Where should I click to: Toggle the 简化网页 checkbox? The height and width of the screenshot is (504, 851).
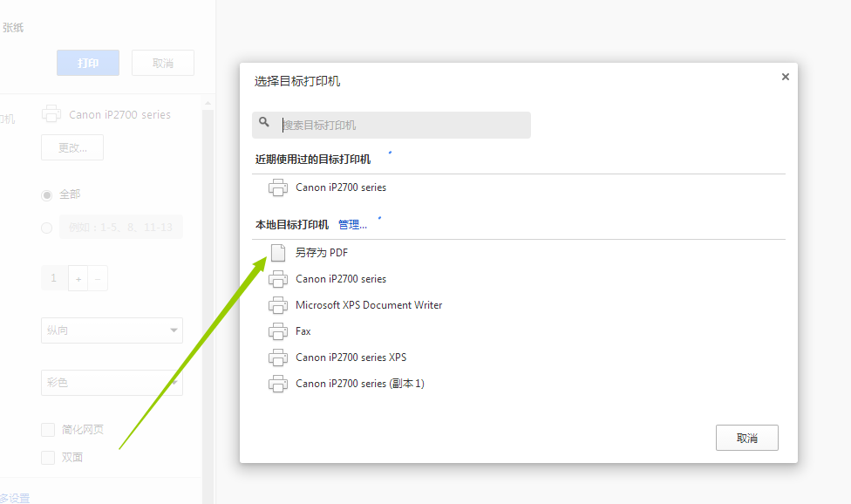(x=48, y=430)
